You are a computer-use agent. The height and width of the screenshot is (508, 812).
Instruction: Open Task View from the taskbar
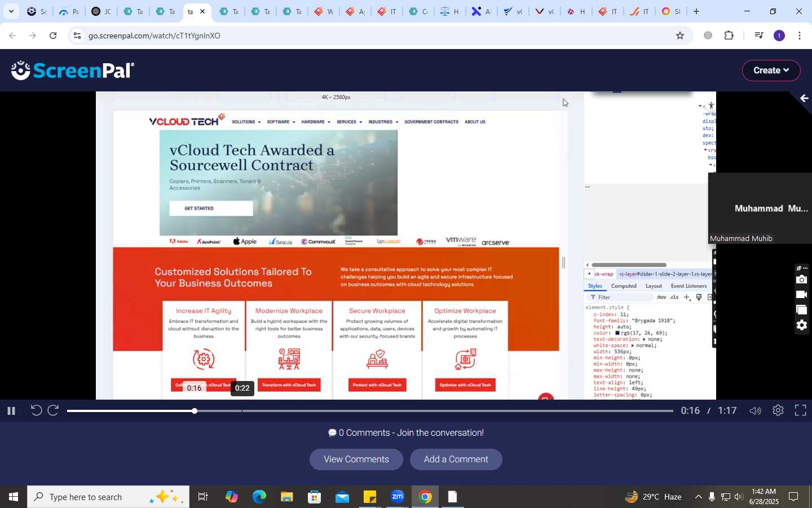tap(203, 497)
